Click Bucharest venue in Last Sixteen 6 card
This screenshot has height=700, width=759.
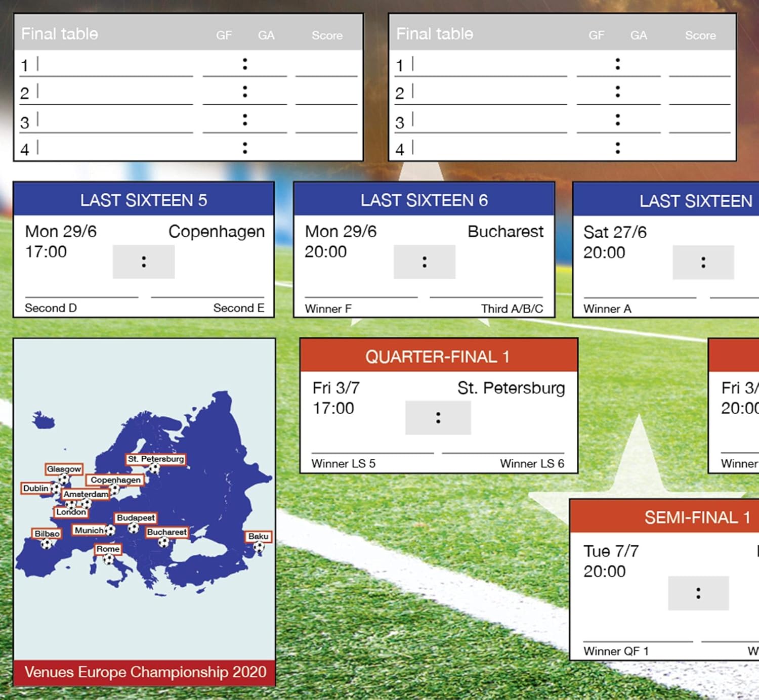point(505,231)
